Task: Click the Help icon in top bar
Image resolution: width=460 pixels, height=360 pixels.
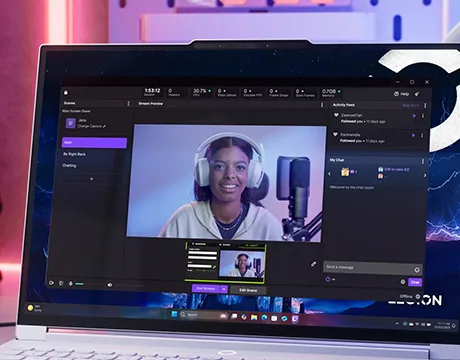Action: point(396,94)
